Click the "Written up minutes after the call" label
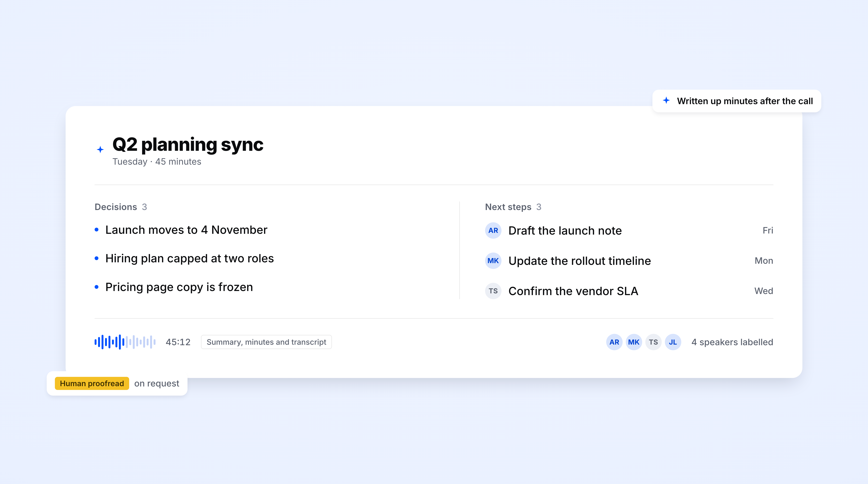 [x=745, y=101]
